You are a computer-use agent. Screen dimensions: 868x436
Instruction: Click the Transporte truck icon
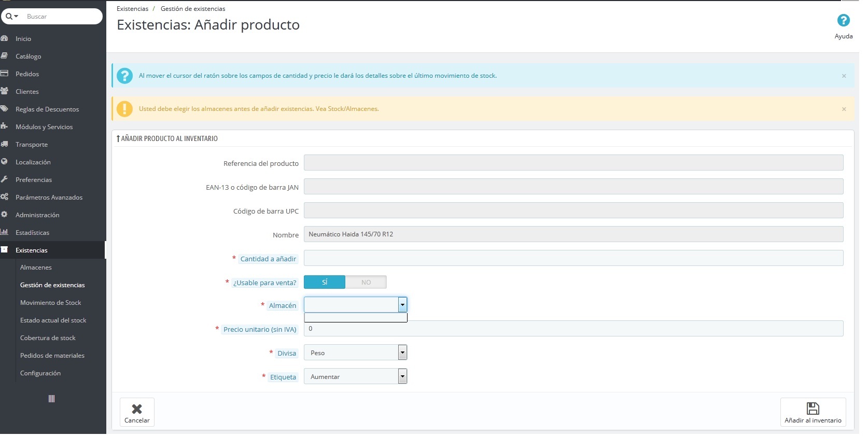(x=4, y=144)
